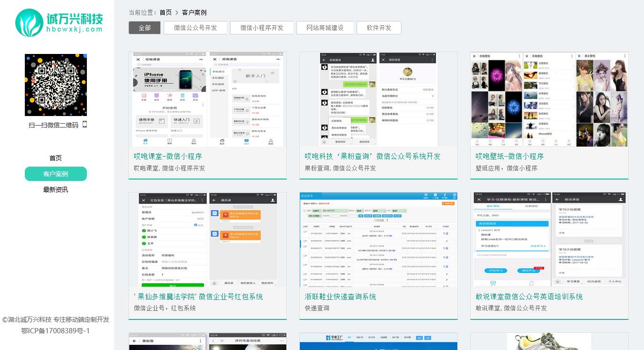Viewport: 644px width, 350px height.
Task: Click the 敢说课堂, 微信公众号开发 description
Action: [511, 308]
